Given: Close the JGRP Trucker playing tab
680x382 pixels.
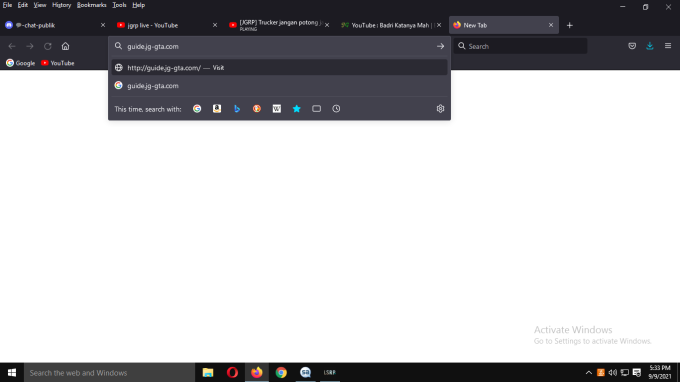Looking at the screenshot, I should 327,25.
